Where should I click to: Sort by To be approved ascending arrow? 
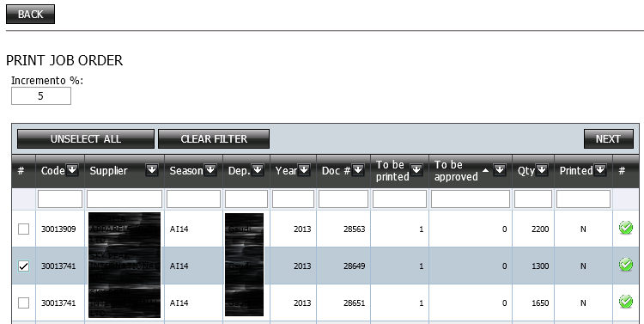coord(485,170)
